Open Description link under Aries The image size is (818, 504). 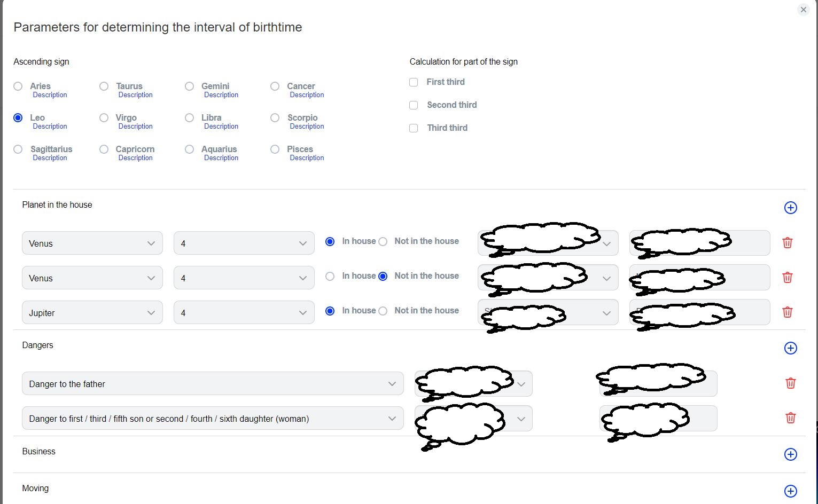[x=50, y=95]
